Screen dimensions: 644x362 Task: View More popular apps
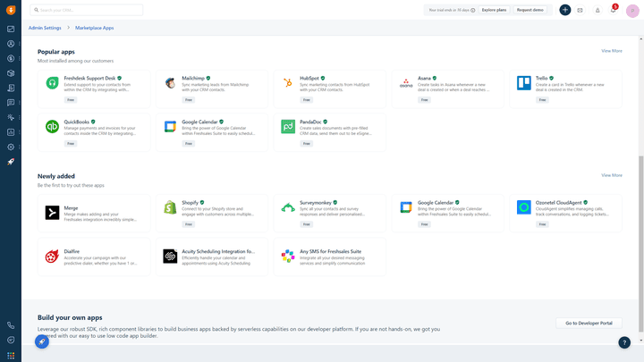[612, 51]
